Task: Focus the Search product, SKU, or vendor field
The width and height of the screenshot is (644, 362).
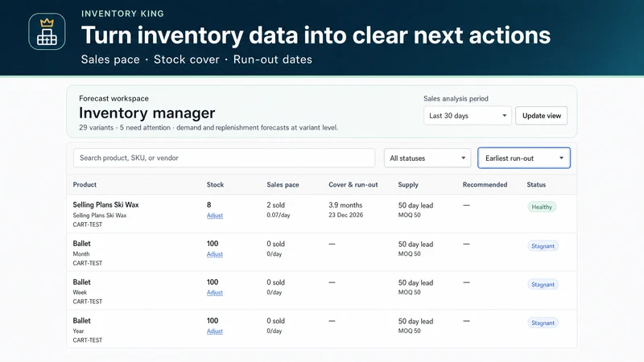Action: (x=224, y=158)
